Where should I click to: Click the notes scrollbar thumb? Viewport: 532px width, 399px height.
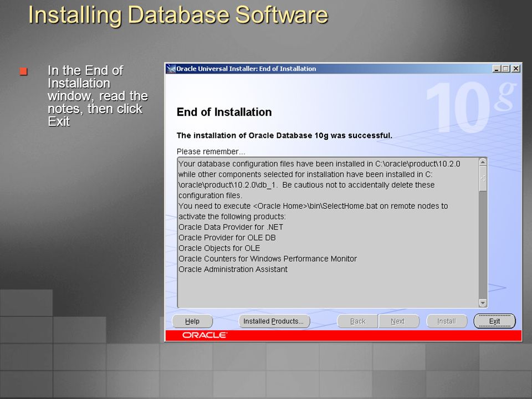pos(483,178)
